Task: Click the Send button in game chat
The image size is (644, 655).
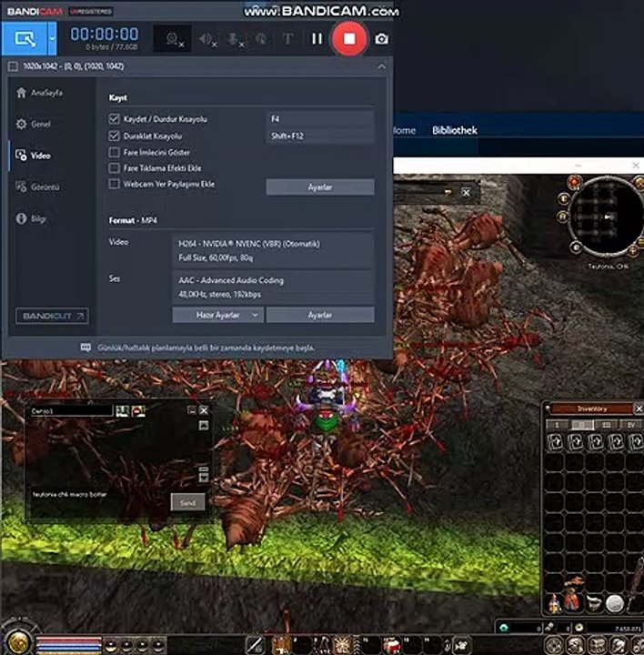Action: coord(188,502)
